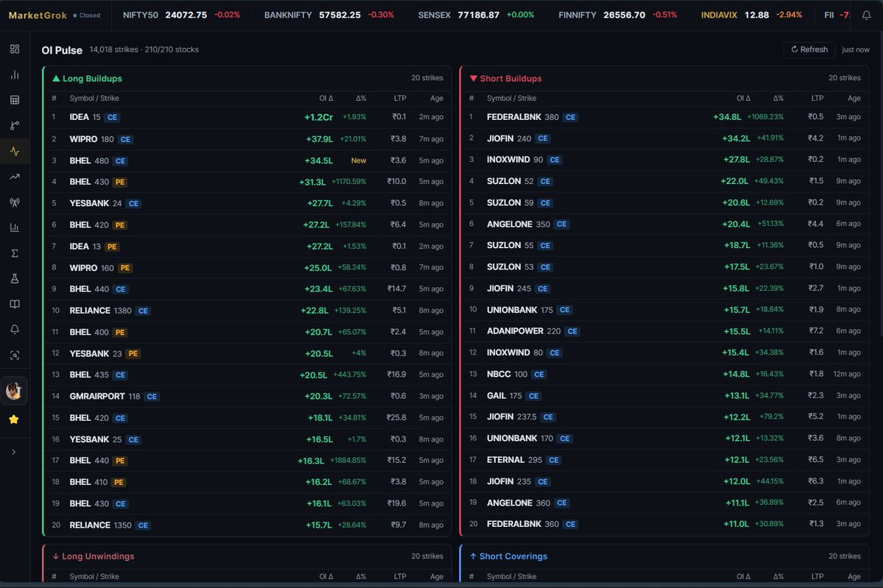
Task: Click the user avatar in sidebar
Action: point(14,391)
